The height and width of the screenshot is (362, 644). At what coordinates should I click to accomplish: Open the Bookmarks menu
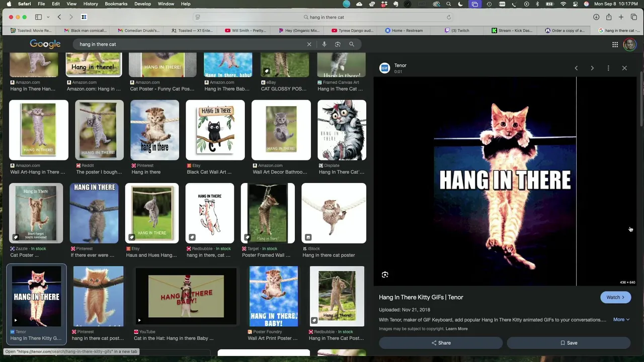tap(116, 4)
